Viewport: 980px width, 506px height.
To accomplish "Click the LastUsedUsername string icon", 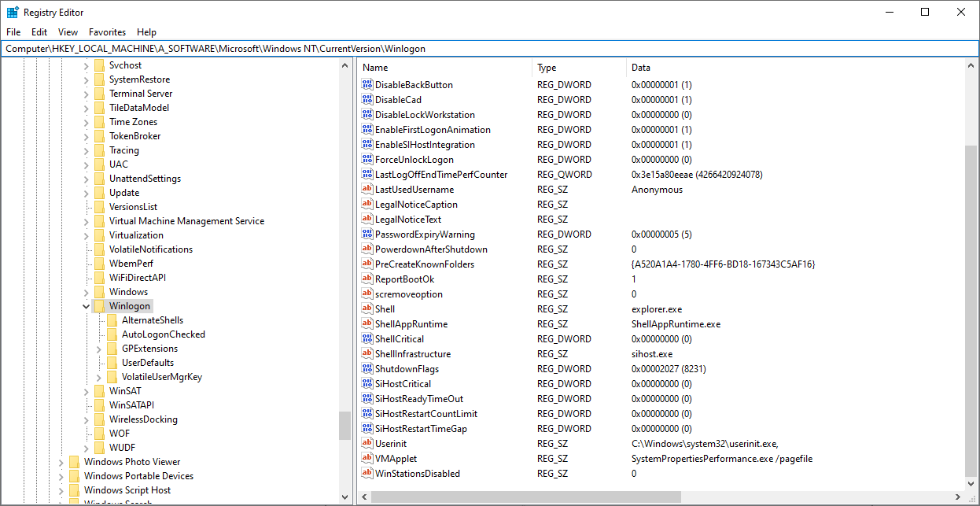I will click(367, 190).
